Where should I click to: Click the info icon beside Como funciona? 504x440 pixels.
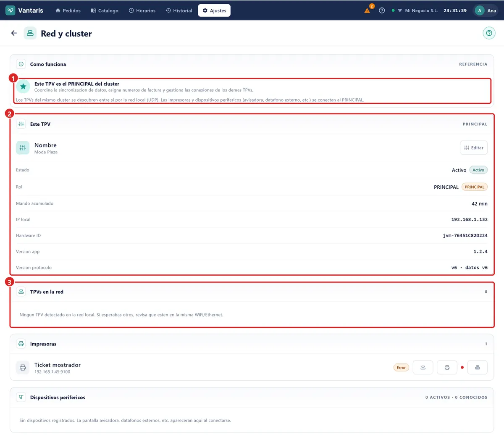pos(21,64)
